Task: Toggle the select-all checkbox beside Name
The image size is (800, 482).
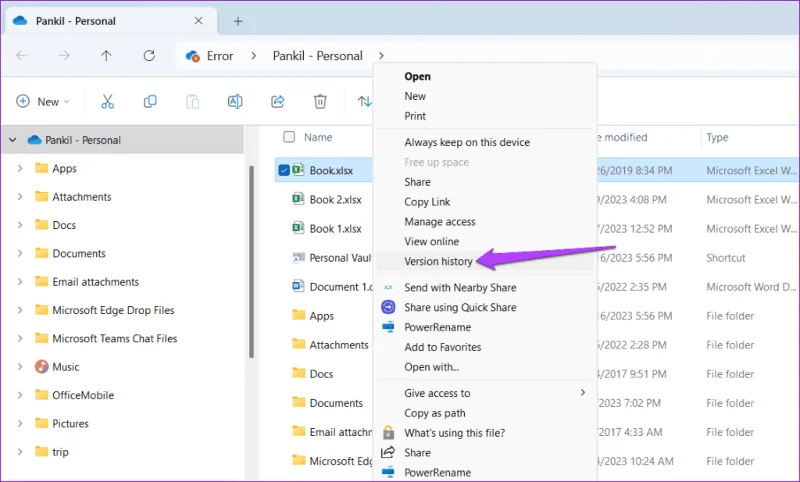Action: click(289, 137)
